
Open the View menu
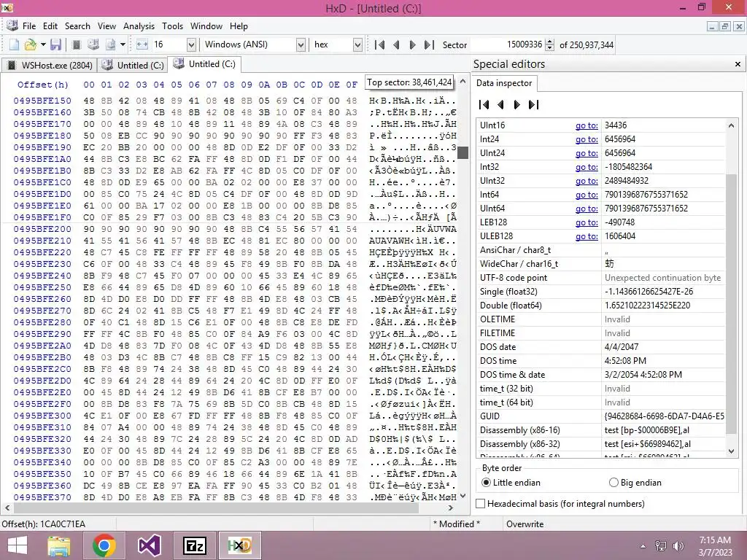[107, 26]
